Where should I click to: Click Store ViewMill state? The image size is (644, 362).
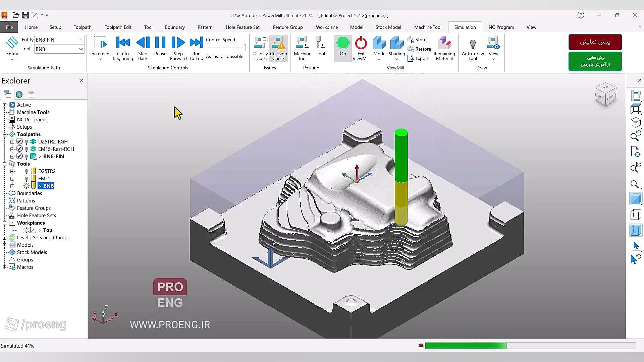pos(417,40)
